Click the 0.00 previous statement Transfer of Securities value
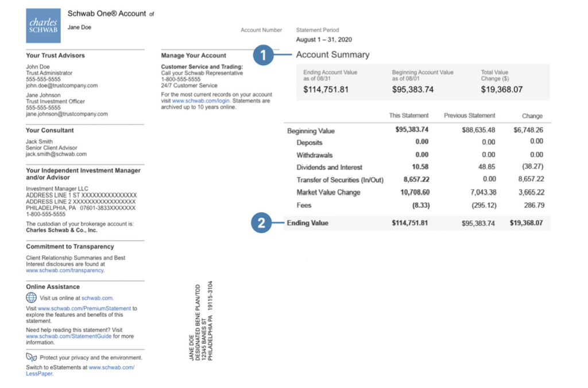Screen dimensions: 588x388 click(489, 179)
